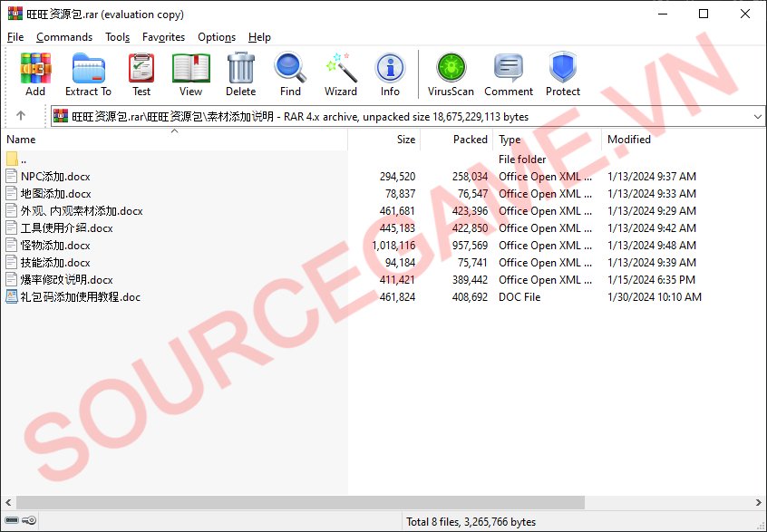Expand the archive path dropdown
The height and width of the screenshot is (532, 767).
pos(757,117)
